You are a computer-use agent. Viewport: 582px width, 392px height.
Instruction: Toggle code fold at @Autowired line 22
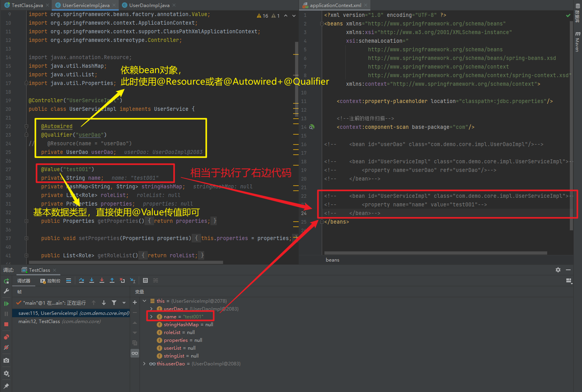click(26, 126)
